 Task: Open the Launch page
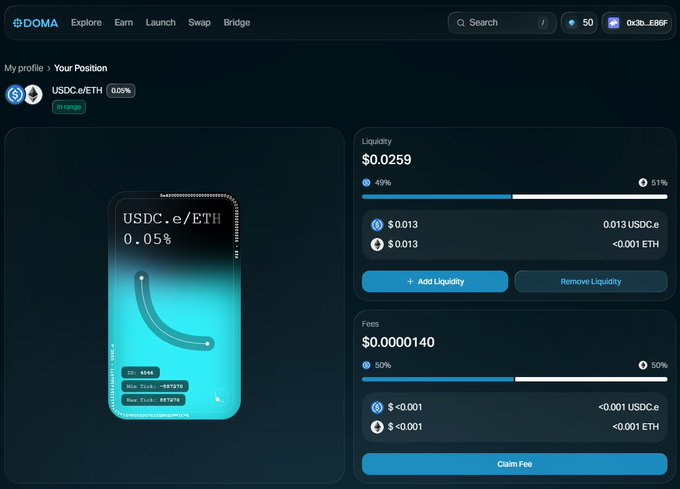pyautogui.click(x=160, y=23)
